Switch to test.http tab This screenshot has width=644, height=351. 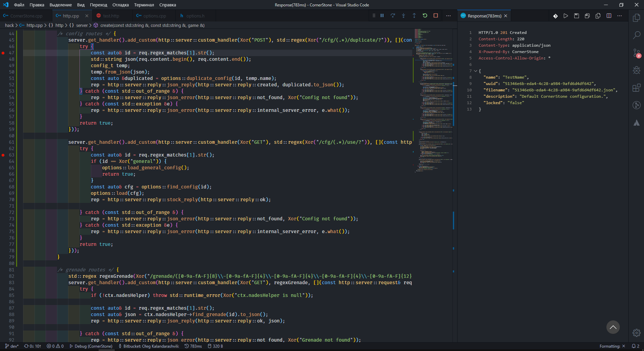[x=111, y=16]
